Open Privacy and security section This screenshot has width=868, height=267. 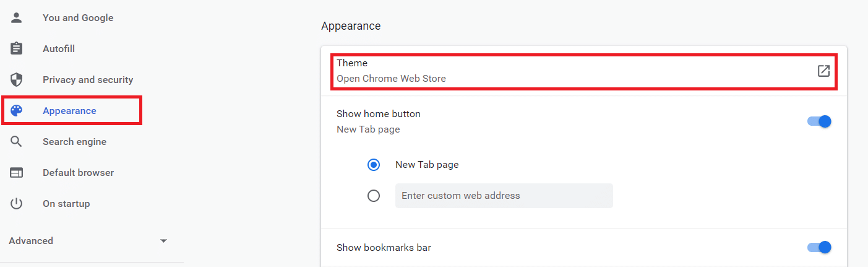coord(88,80)
